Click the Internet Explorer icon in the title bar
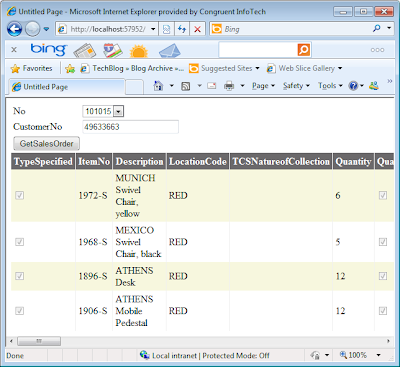400x367 pixels. (11, 11)
